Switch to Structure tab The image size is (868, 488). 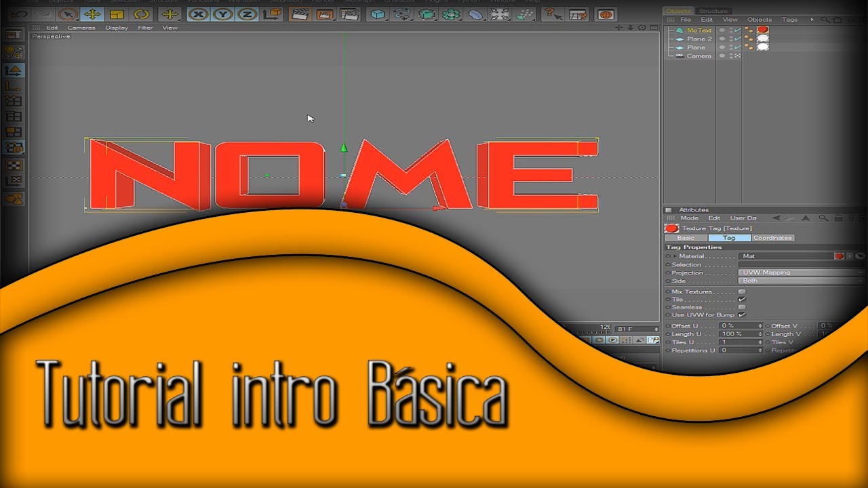[x=713, y=11]
